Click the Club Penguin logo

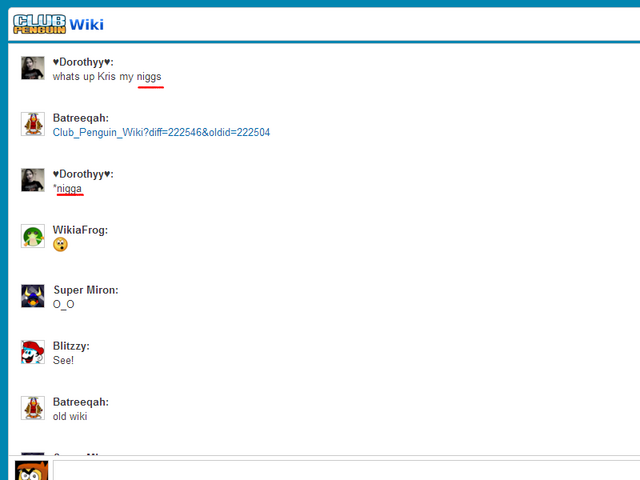coord(39,24)
